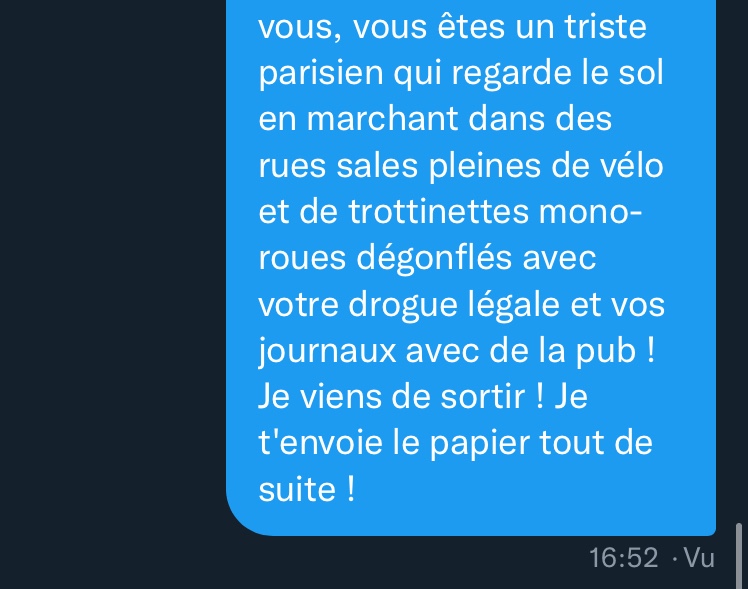
Task: Click the dark empty area left of the bubble
Action: (112, 286)
